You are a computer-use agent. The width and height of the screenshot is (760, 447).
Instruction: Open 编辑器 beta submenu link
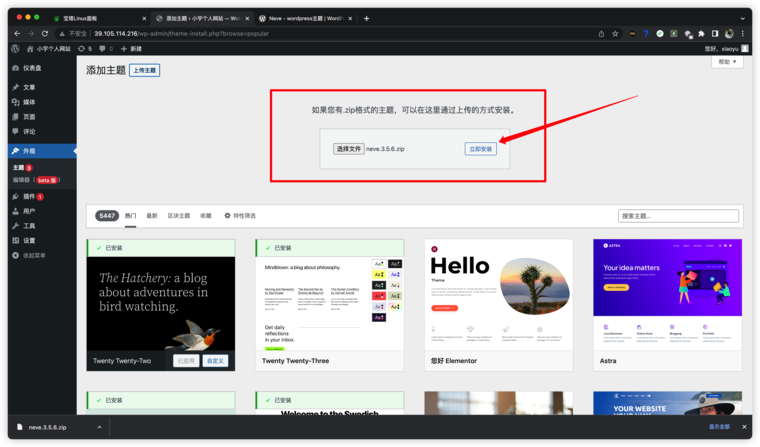click(x=36, y=180)
